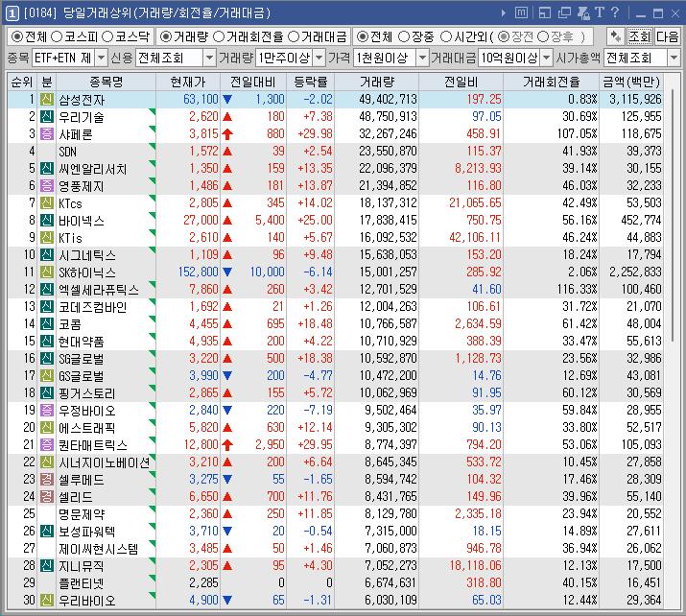Click the blue down arrow in 삼성전자 row
Viewport: 686px width, 616px height.
227,100
